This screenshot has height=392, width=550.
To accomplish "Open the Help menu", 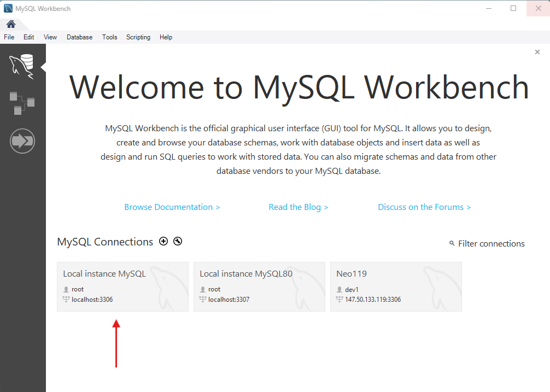I will point(166,37).
